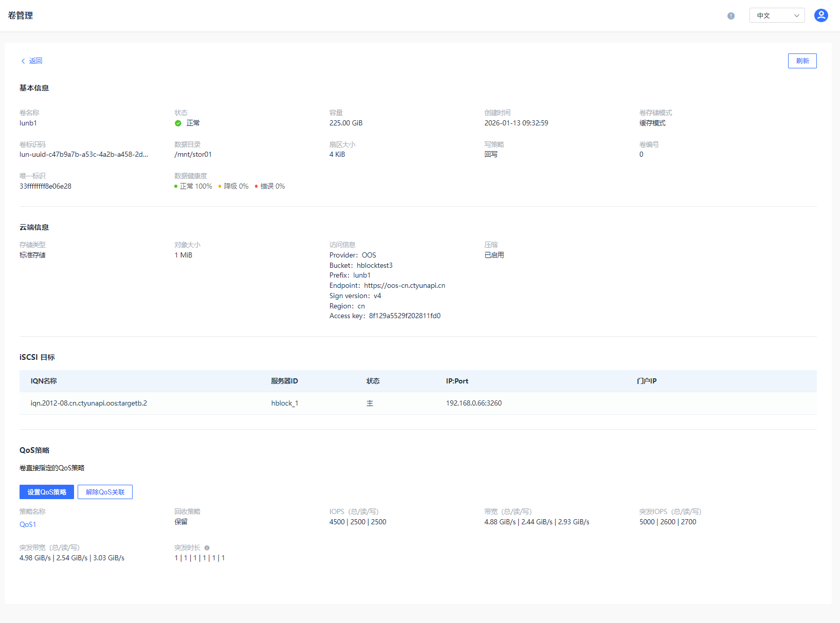
Task: Click the green normal 100% health dot
Action: pyautogui.click(x=176, y=187)
